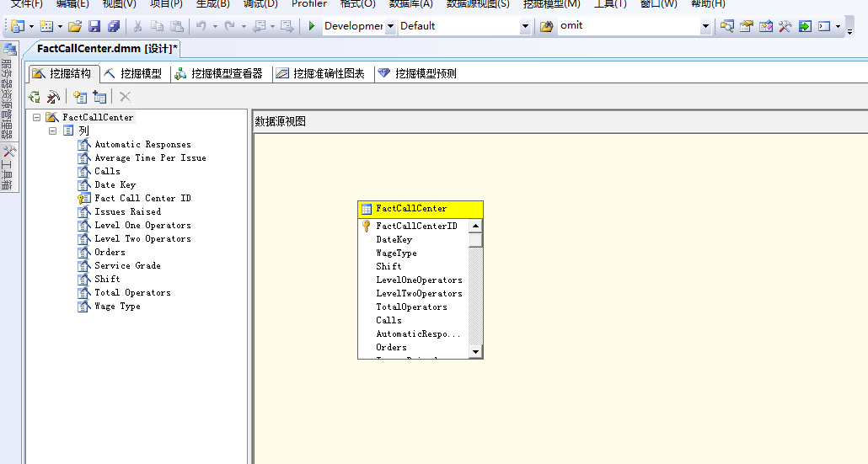Switch to the 挖掘模型 tab
The height and width of the screenshot is (464, 868).
133,73
